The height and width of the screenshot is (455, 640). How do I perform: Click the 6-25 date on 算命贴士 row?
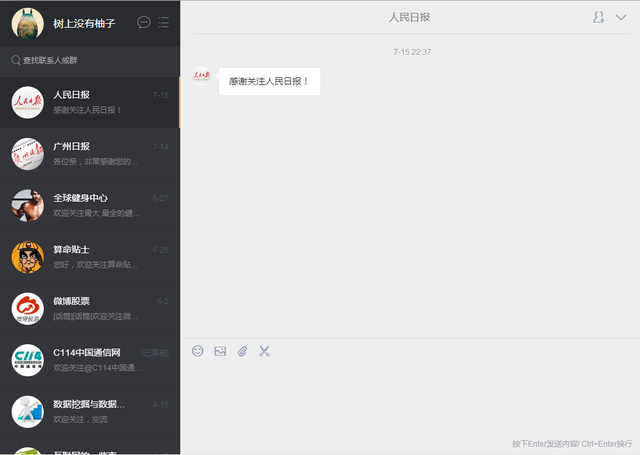point(160,250)
